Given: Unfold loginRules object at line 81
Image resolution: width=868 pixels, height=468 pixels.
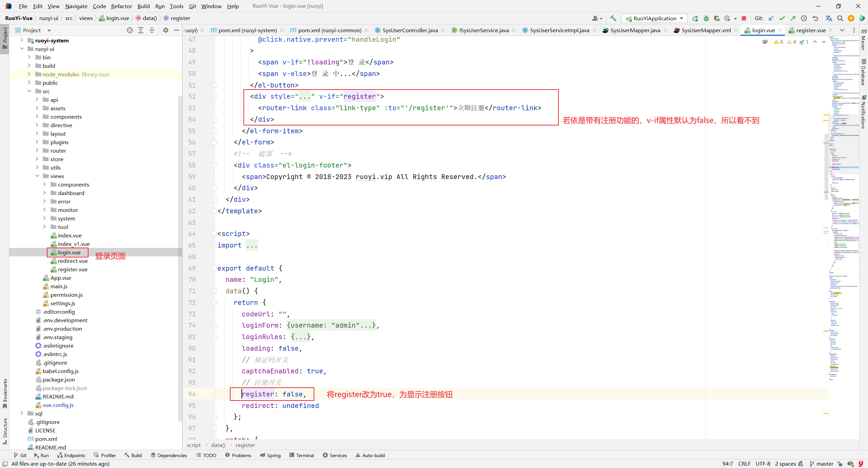Looking at the screenshot, I should click(x=214, y=337).
